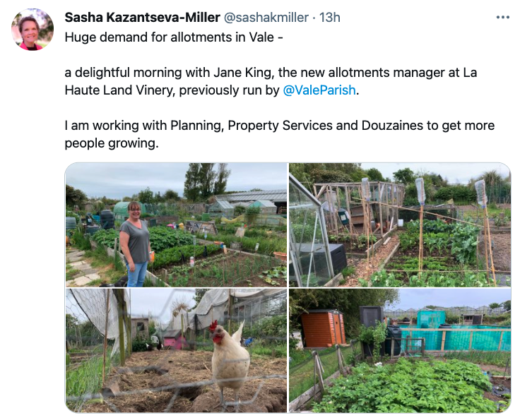
Task: Open the tweet's three-dot more options menu
Action: click(x=503, y=17)
